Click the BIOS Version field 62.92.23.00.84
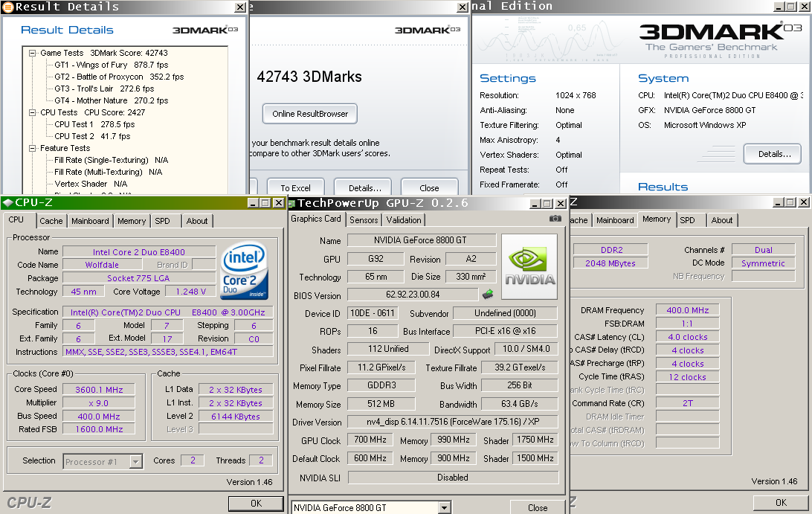Image resolution: width=812 pixels, height=514 pixels. pos(412,295)
